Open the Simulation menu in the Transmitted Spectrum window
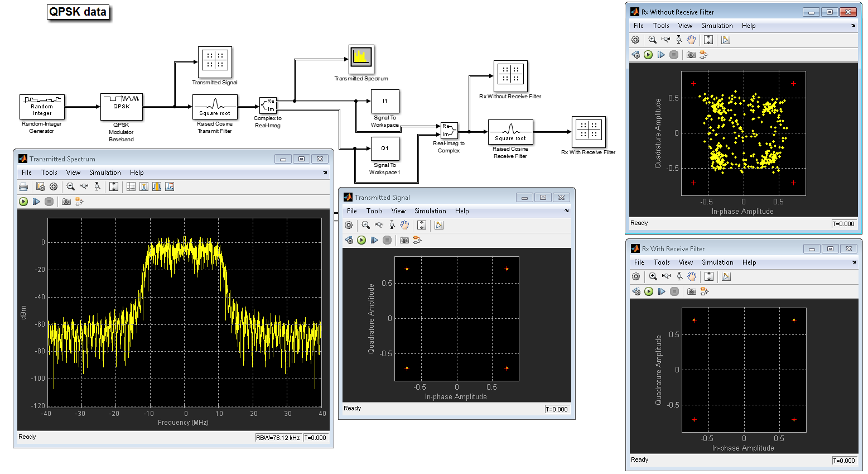 pos(105,173)
